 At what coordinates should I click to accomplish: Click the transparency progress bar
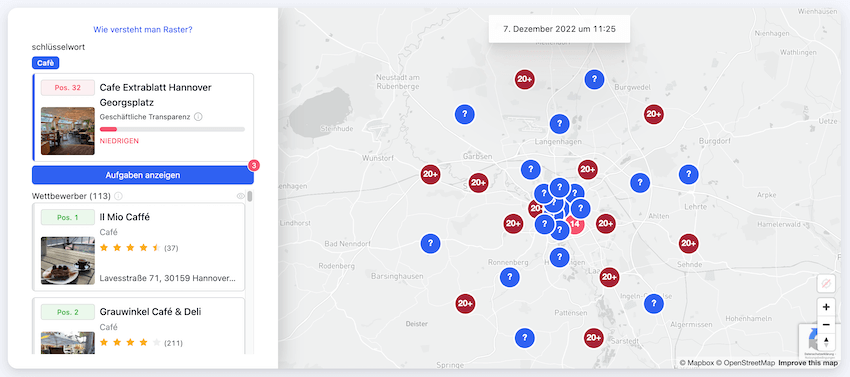(172, 129)
